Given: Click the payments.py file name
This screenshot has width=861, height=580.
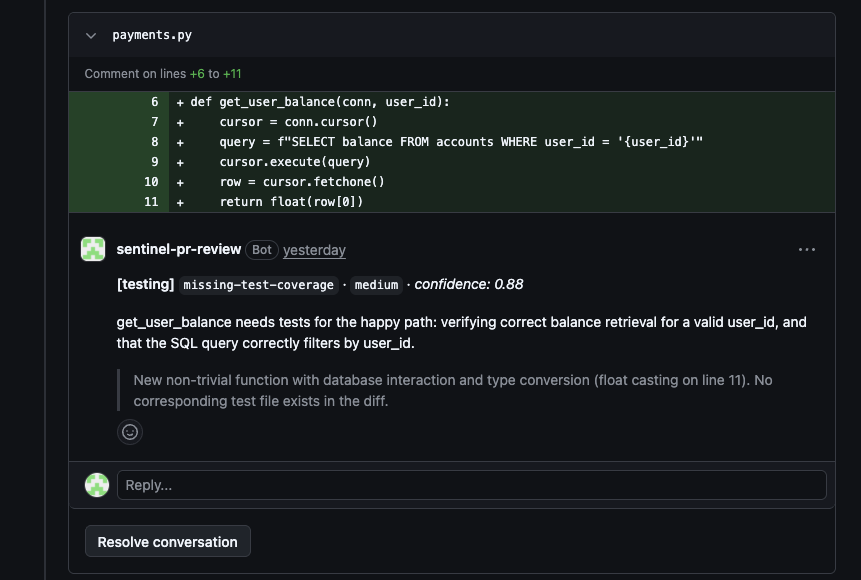Looking at the screenshot, I should 152,35.
